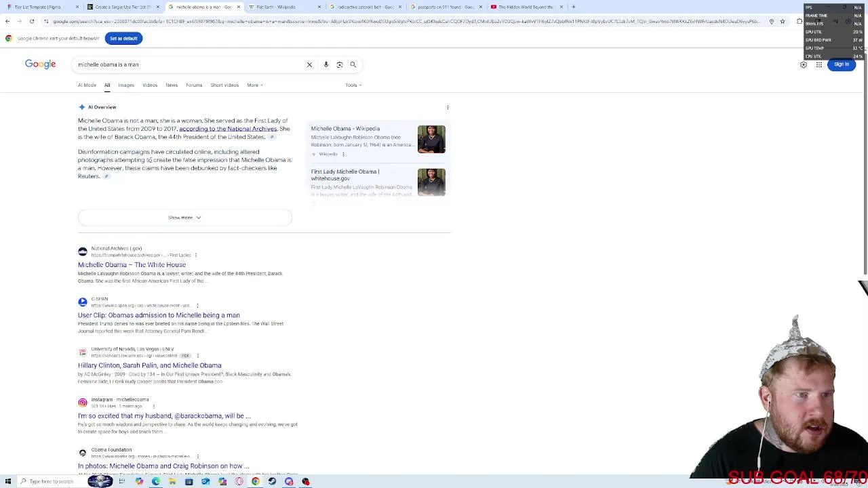Bookmark this page with star icon
Image resolution: width=868 pixels, height=488 pixels.
pyautogui.click(x=782, y=21)
